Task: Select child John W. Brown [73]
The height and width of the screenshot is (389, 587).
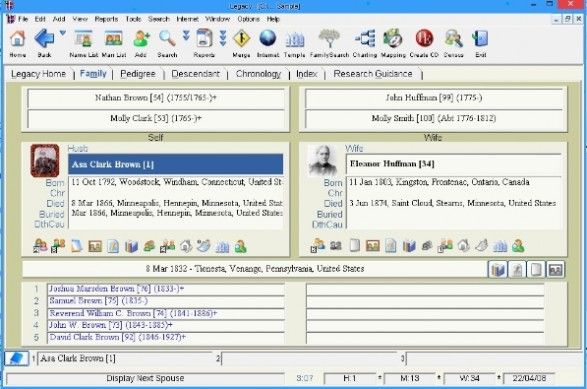Action: pos(166,325)
